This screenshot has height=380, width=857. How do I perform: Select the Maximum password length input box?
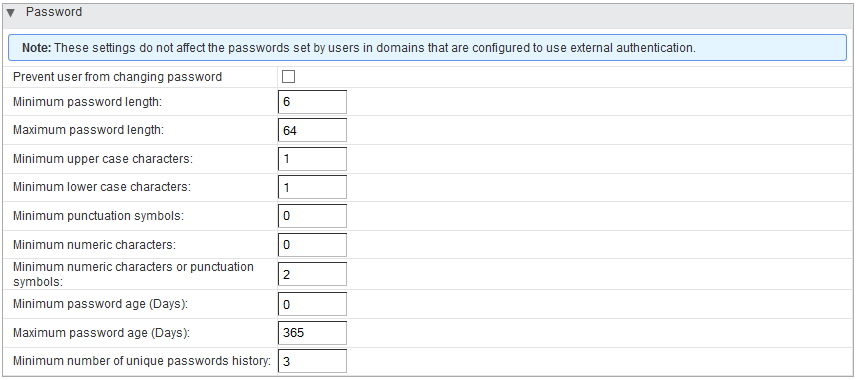coord(312,131)
